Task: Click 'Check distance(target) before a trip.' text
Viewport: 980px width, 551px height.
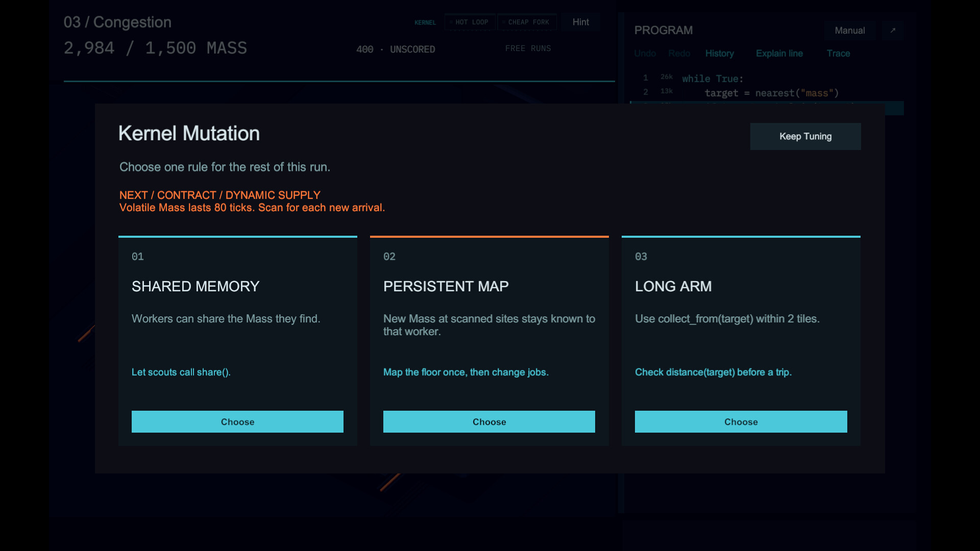Action: pos(713,372)
